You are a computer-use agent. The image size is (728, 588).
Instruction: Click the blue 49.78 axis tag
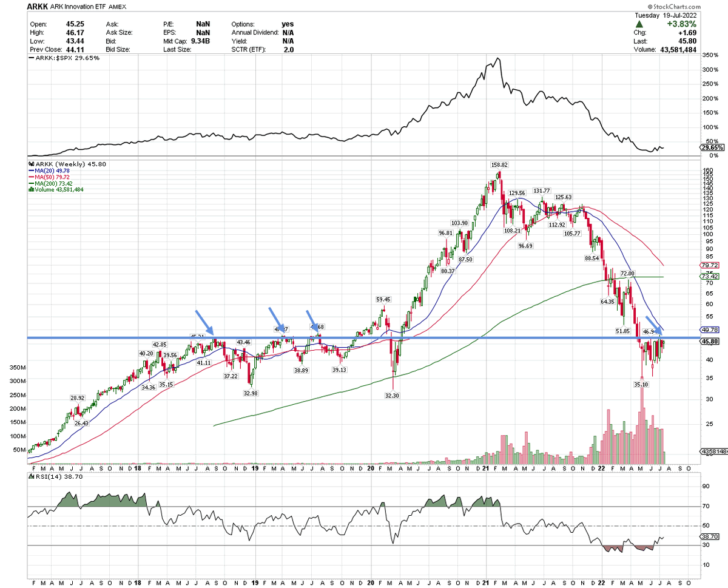[x=709, y=329]
